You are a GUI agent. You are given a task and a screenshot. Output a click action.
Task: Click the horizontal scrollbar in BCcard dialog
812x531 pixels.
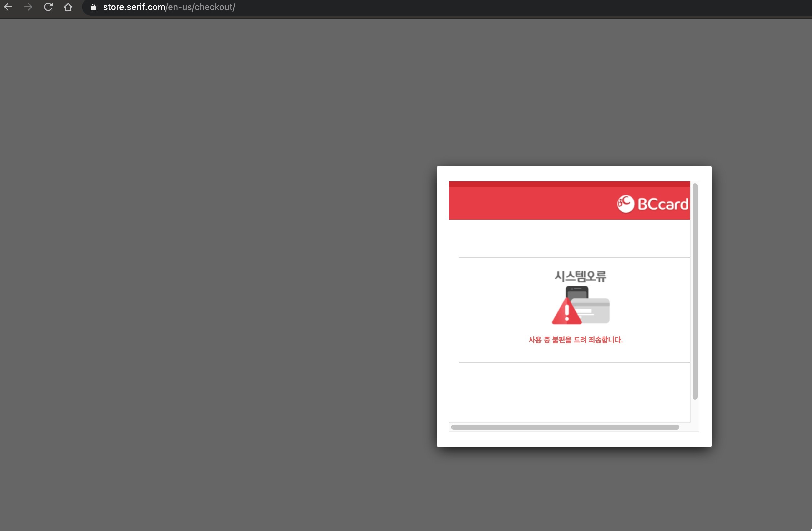tap(565, 427)
